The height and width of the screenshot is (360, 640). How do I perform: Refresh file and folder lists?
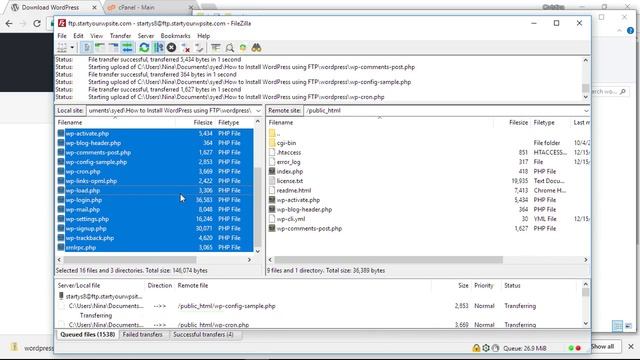tap(144, 48)
